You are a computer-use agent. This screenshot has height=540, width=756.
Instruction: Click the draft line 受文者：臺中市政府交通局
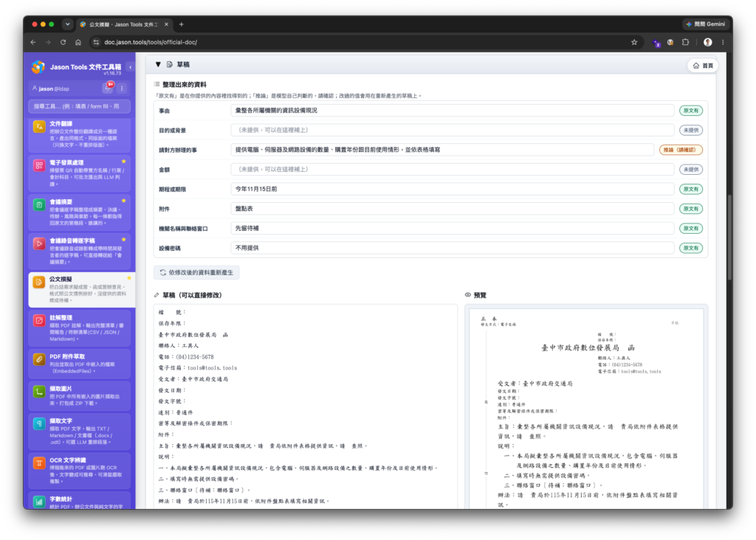coord(193,379)
